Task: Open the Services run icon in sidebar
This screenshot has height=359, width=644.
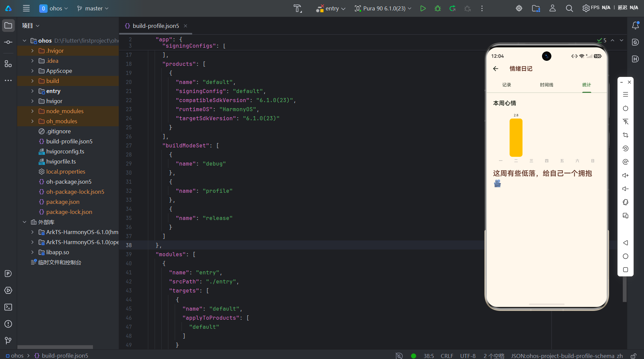Action: click(8, 290)
